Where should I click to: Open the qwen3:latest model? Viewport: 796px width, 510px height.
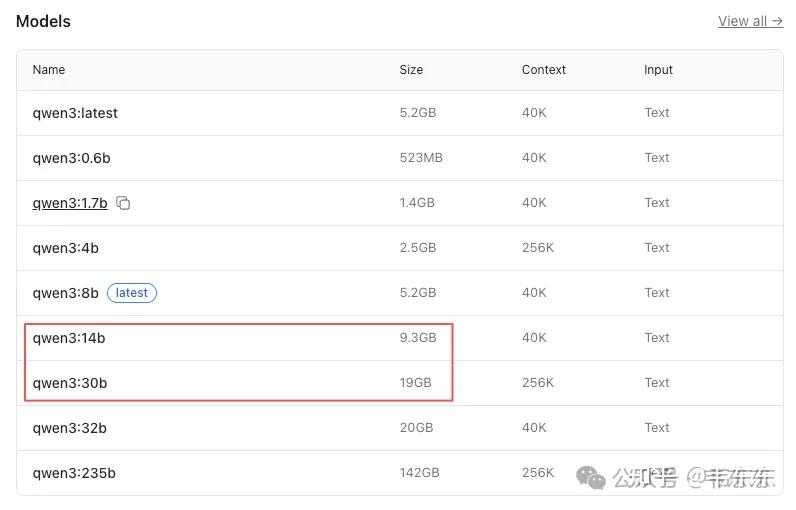tap(75, 113)
